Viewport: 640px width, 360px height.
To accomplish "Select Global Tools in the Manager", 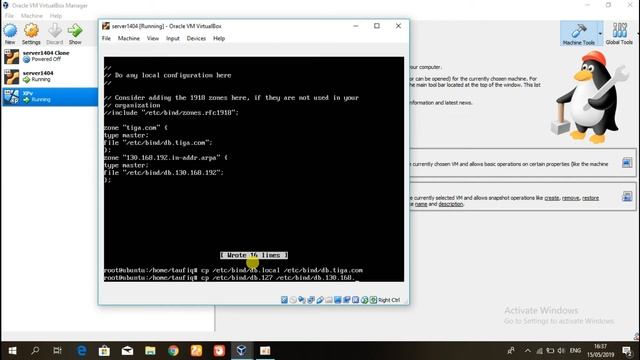I will (x=619, y=33).
